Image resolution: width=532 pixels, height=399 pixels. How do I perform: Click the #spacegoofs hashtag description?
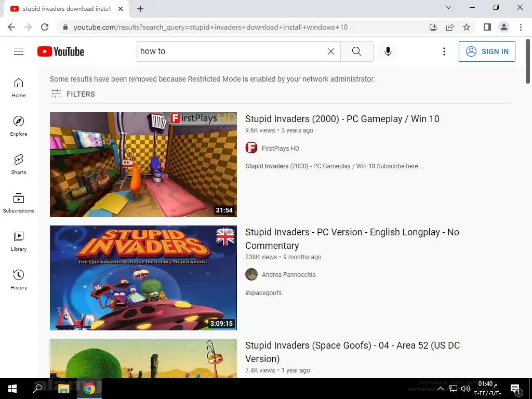tap(264, 293)
